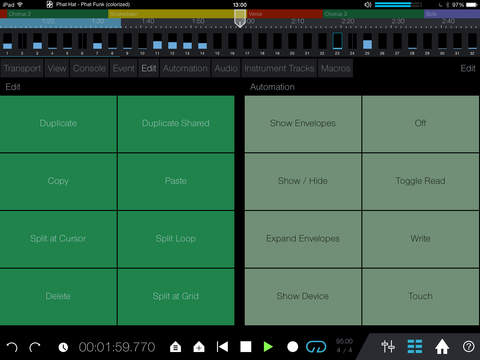Tap the clock timecode icon
This screenshot has width=480, height=360.
(63, 347)
